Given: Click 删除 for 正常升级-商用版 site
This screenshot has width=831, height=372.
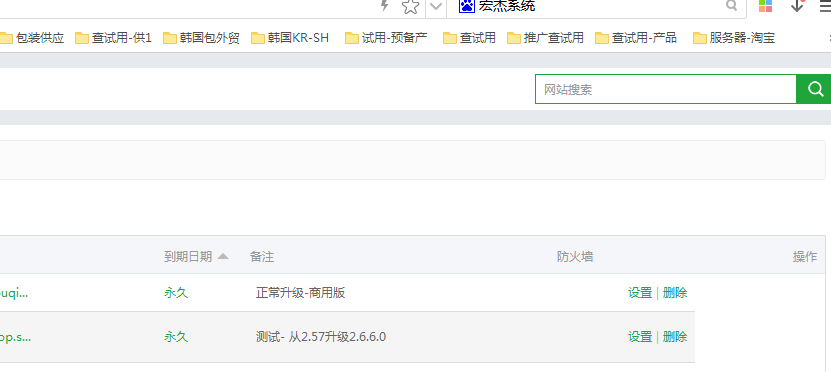Looking at the screenshot, I should click(x=675, y=293).
